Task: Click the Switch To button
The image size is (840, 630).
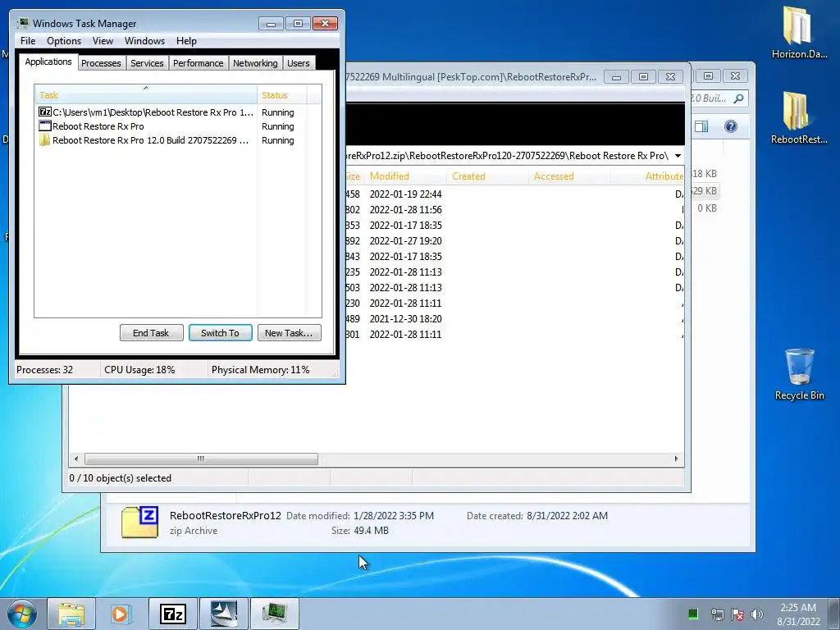Action: coord(220,333)
